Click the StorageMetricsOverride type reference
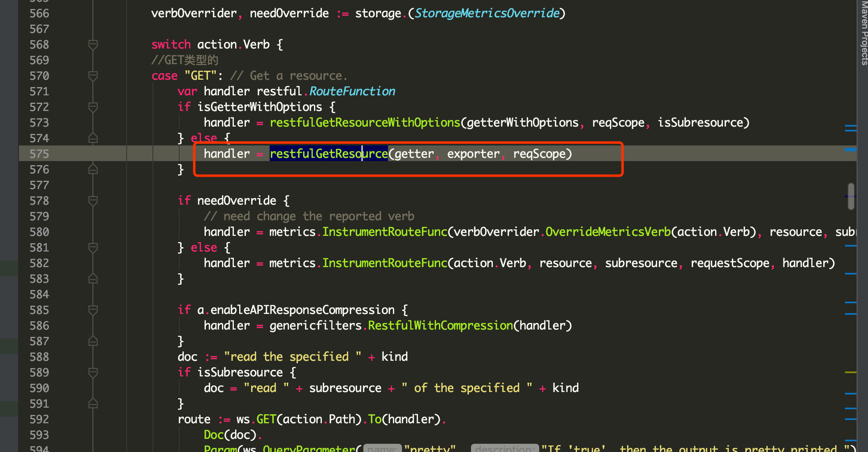The height and width of the screenshot is (452, 868). [x=487, y=13]
